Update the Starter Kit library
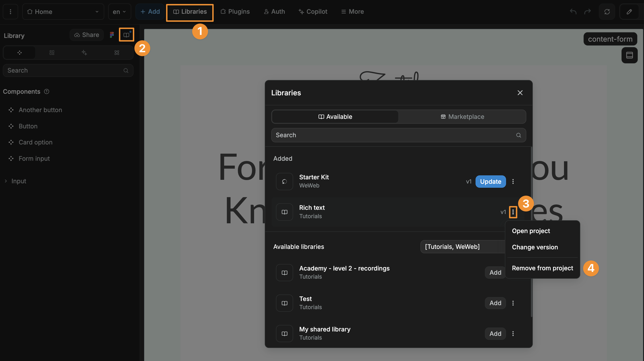The height and width of the screenshot is (361, 644). [x=490, y=181]
